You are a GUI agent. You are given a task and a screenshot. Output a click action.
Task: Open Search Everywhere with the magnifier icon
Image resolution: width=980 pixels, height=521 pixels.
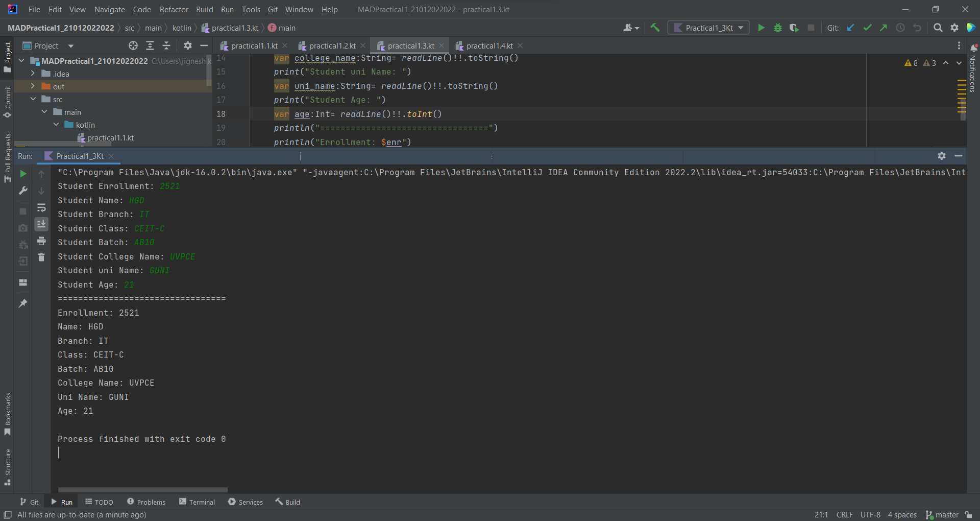(938, 28)
